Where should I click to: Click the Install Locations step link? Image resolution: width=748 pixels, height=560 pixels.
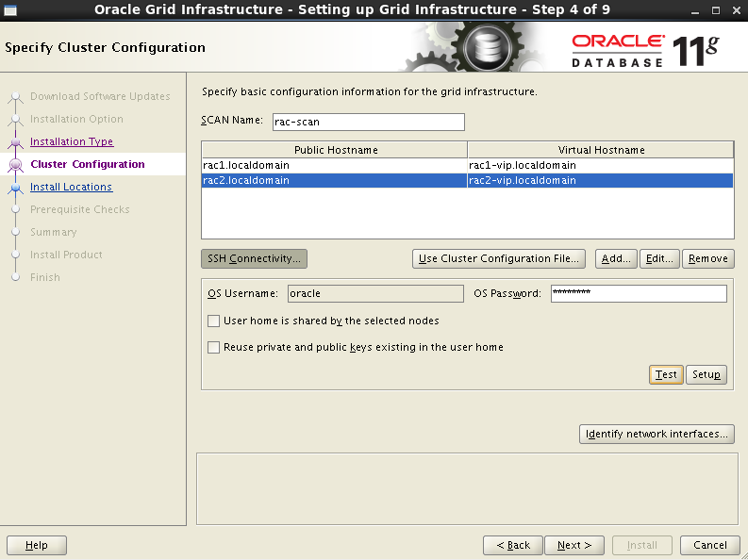coord(71,187)
